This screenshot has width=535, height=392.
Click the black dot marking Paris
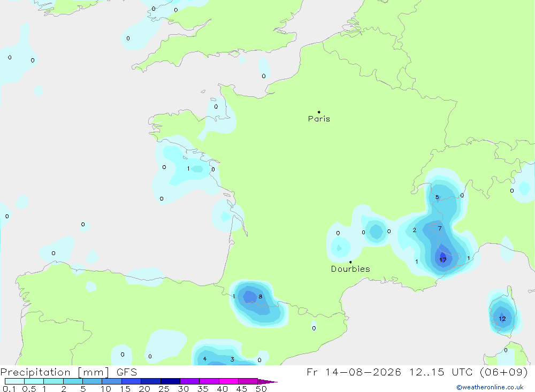319,112
